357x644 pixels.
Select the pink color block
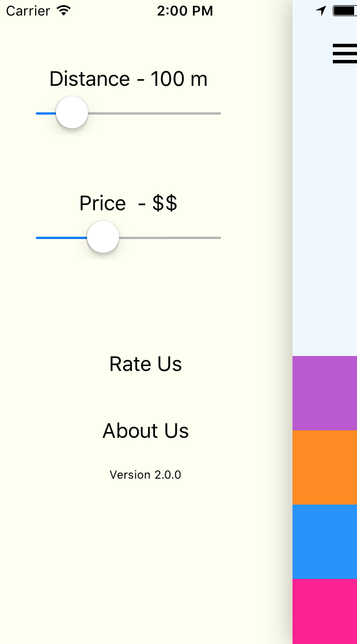(325, 611)
